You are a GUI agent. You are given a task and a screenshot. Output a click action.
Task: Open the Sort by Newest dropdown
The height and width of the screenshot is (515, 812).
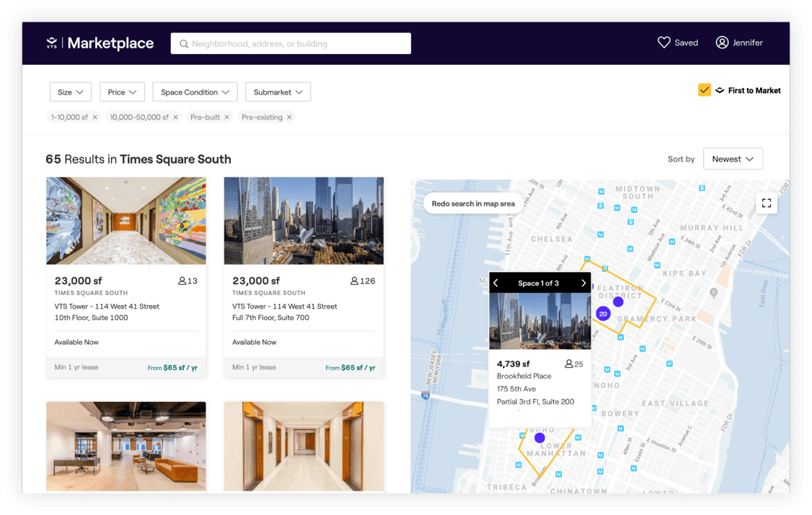[x=733, y=159]
